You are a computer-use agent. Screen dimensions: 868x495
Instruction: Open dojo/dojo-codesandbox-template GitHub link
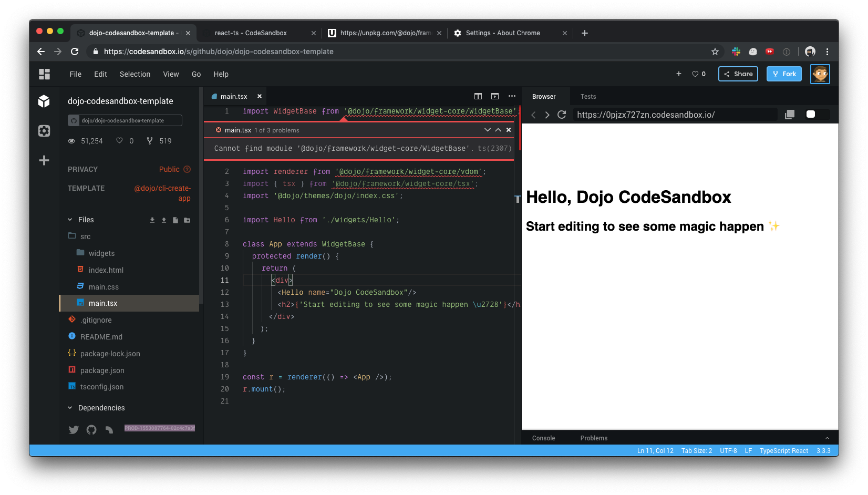(x=125, y=120)
